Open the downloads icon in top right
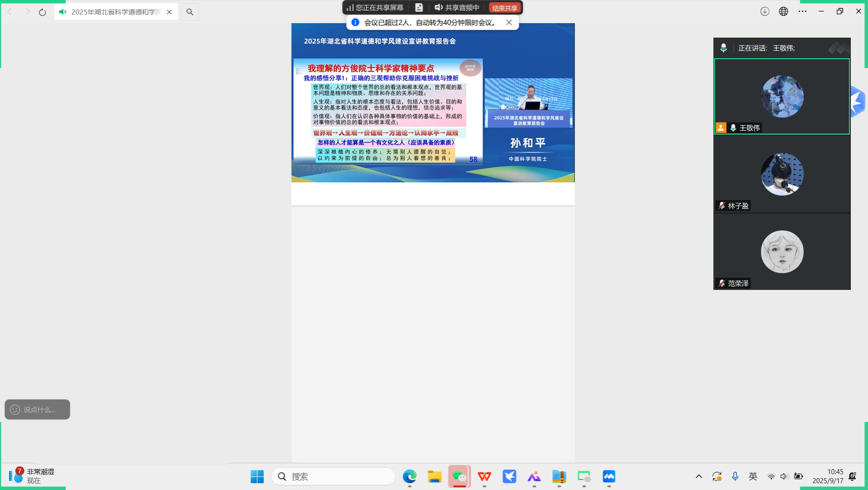868x490 pixels. (x=765, y=11)
